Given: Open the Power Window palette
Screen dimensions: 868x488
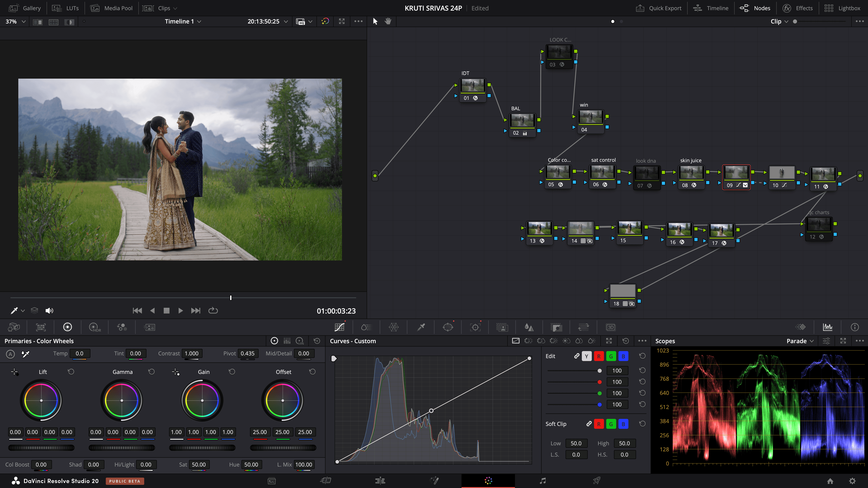Looking at the screenshot, I should coord(448,327).
